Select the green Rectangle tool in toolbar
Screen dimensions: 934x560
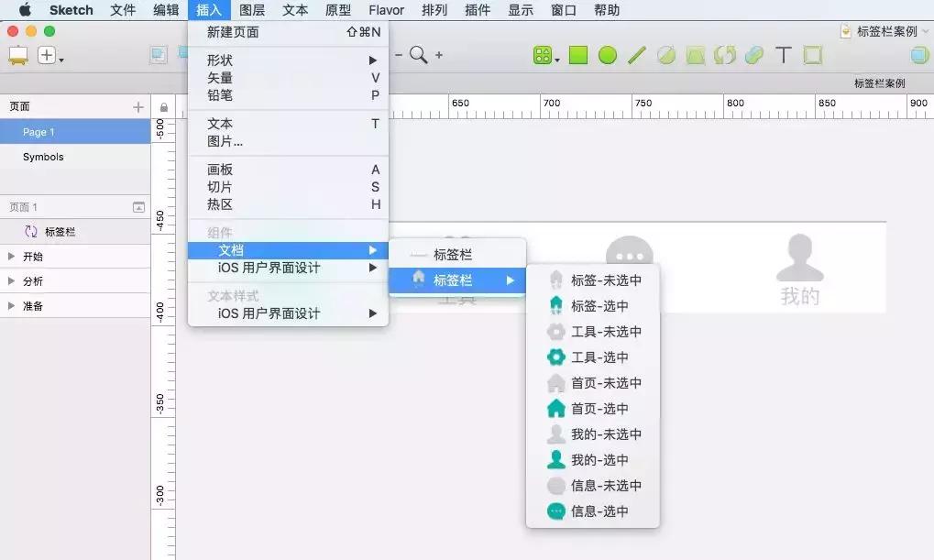point(578,55)
